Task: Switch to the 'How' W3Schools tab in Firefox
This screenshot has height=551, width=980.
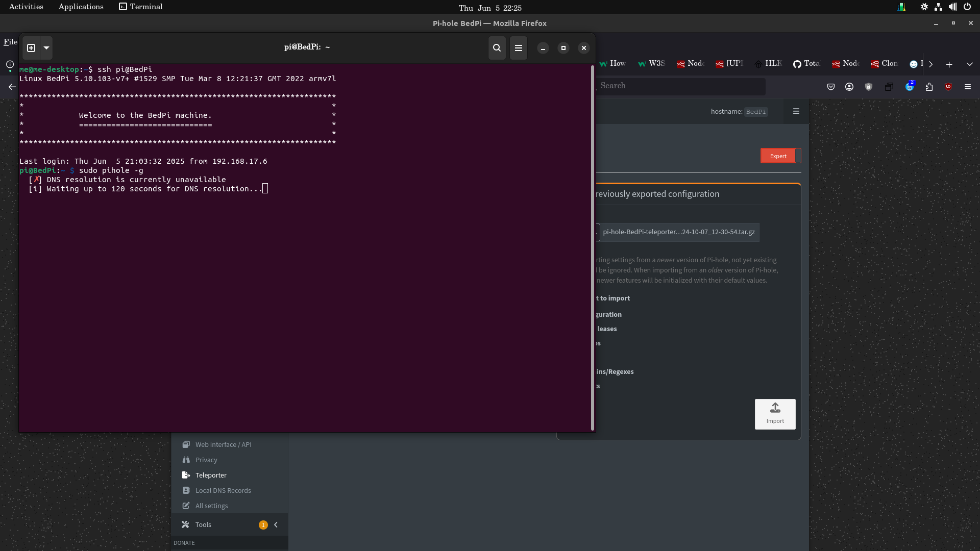Action: click(613, 64)
